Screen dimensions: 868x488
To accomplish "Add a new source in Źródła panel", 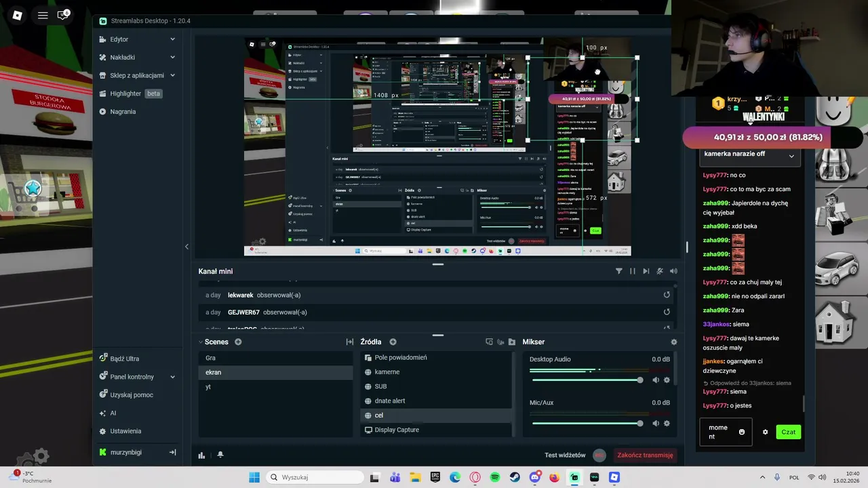I will (x=393, y=342).
